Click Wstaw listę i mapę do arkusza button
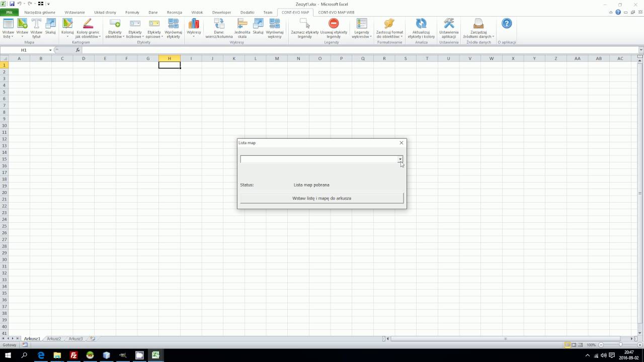 (322, 198)
